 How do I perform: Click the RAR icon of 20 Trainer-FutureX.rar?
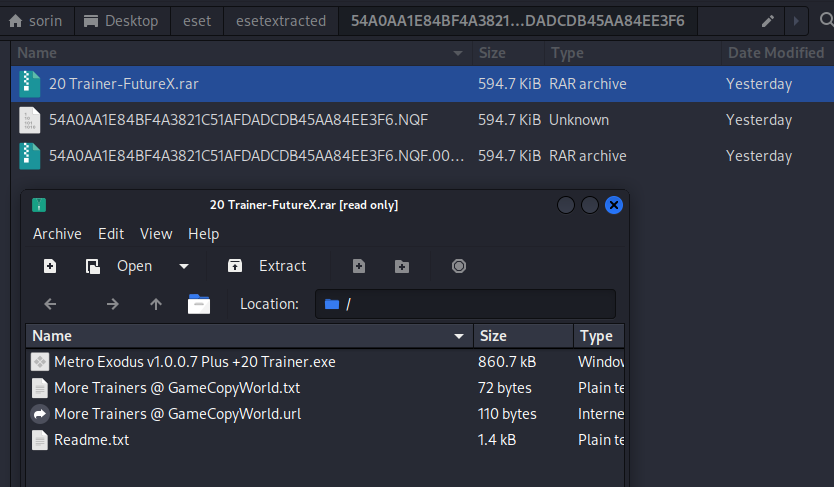30,84
